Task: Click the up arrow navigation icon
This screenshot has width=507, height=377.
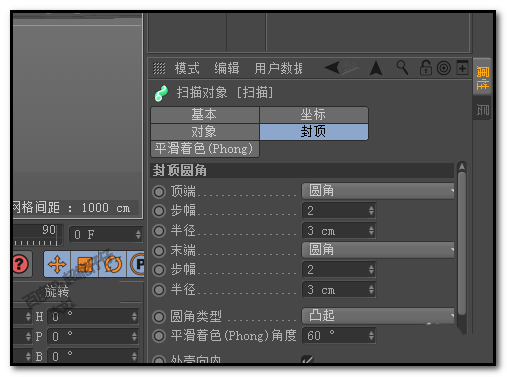Action: pyautogui.click(x=376, y=68)
